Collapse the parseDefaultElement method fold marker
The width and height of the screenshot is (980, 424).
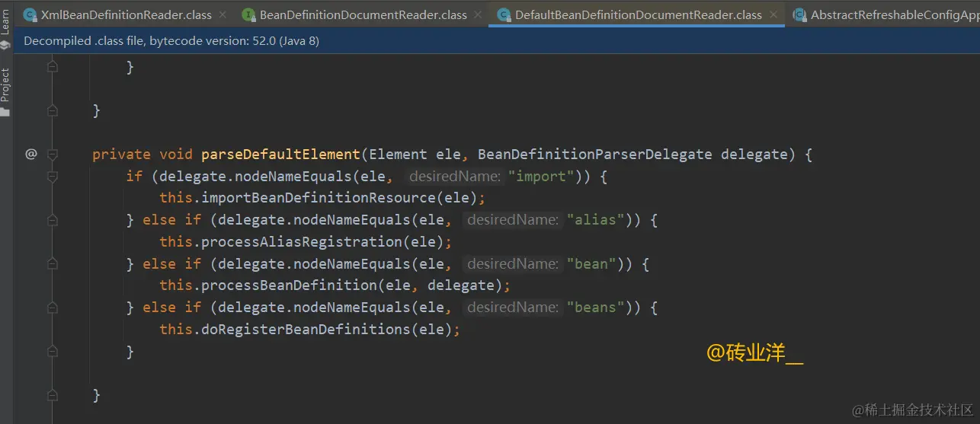pyautogui.click(x=53, y=155)
